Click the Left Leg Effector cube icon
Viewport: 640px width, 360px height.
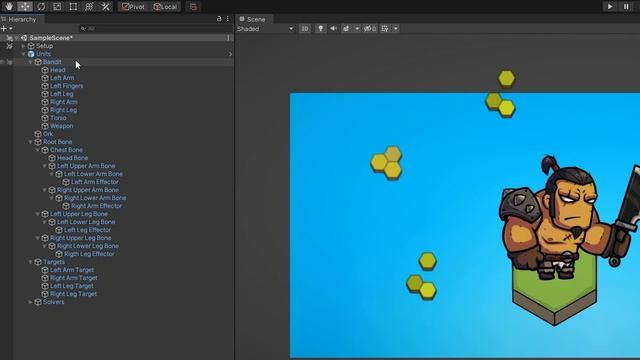coord(59,230)
